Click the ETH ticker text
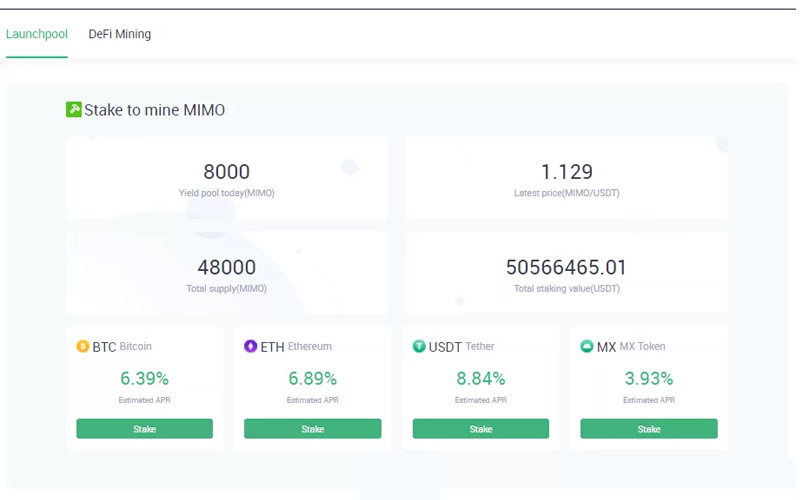 272,347
